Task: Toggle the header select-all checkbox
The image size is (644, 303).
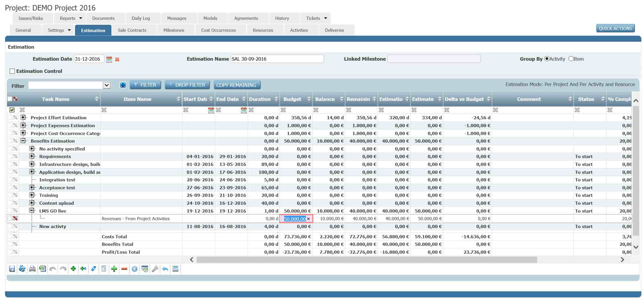Action: [10, 99]
